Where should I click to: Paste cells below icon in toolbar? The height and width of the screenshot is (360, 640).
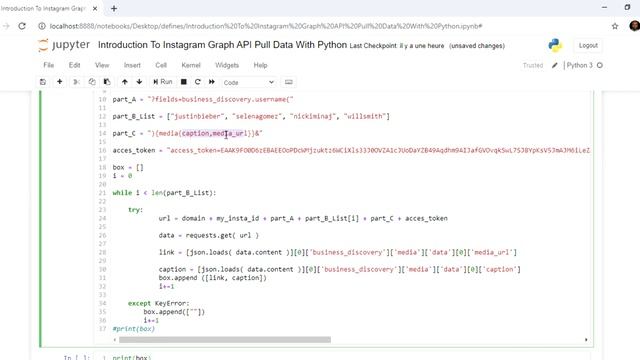(107, 82)
